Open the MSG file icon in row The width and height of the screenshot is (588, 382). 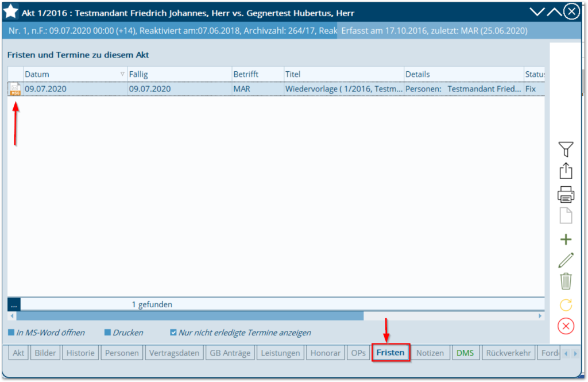coord(16,89)
